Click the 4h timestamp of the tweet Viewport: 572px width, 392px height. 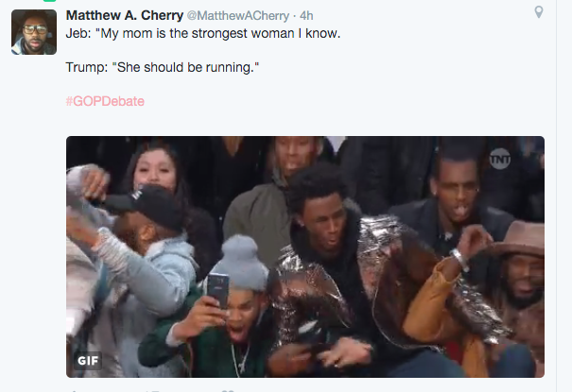pos(306,16)
